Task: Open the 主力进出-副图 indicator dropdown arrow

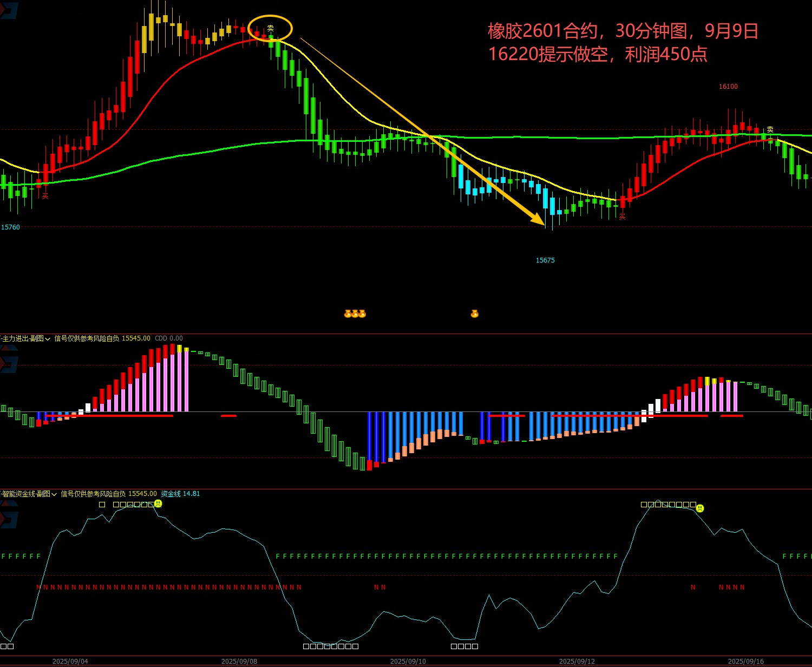Action: [48, 339]
